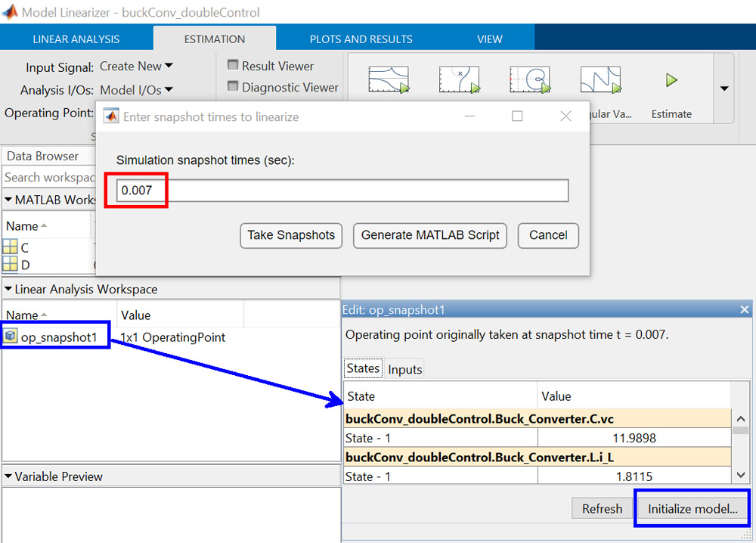Open the Create New input signal dropdown

(x=136, y=66)
